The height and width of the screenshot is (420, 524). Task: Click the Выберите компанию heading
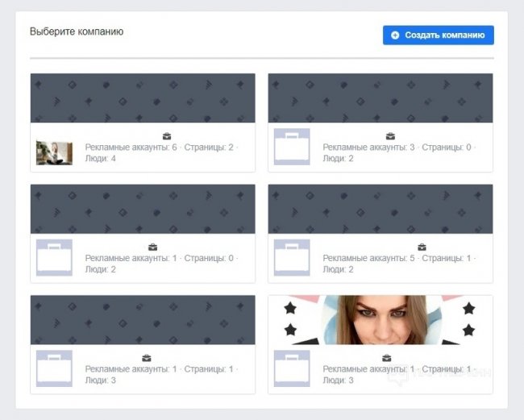coord(77,32)
